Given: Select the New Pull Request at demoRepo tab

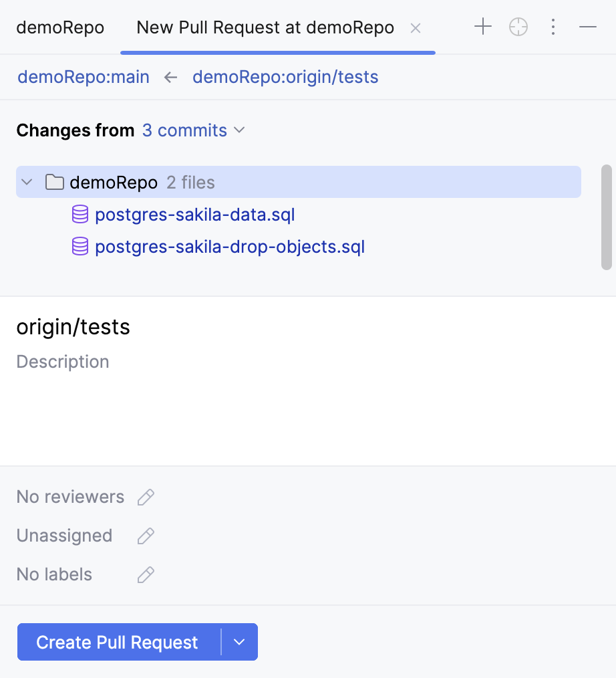Looking at the screenshot, I should [265, 27].
